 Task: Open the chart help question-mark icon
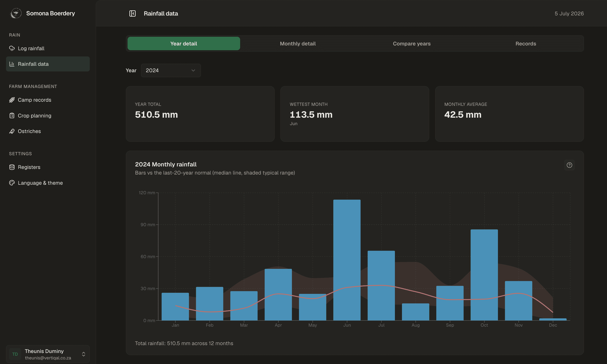(x=569, y=165)
